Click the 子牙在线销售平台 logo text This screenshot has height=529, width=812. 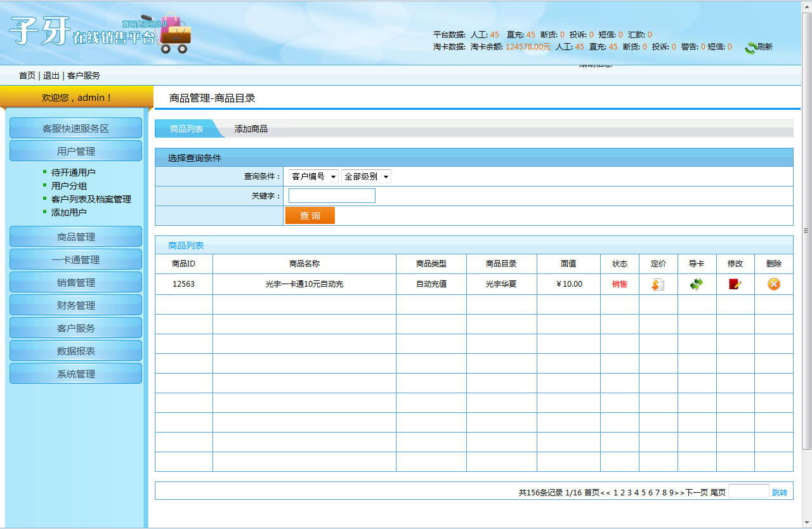click(82, 32)
